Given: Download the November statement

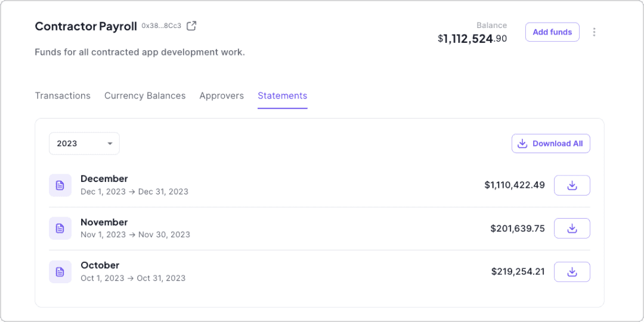Looking at the screenshot, I should coord(572,228).
